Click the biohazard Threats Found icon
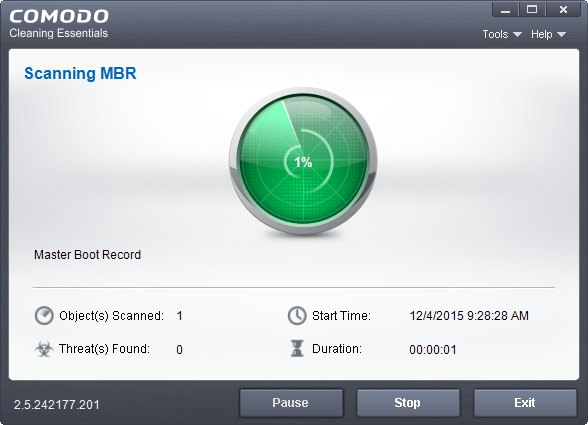The height and width of the screenshot is (425, 588). 44,349
